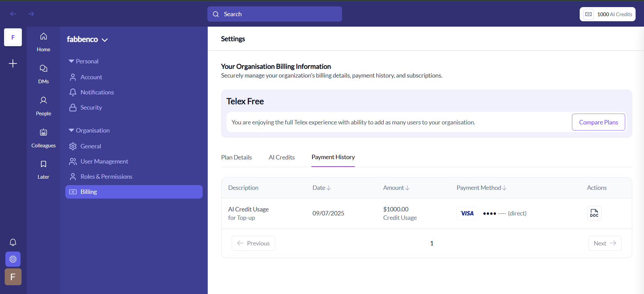644x294 pixels.
Task: Click the settings gear icon
Action: (13, 259)
